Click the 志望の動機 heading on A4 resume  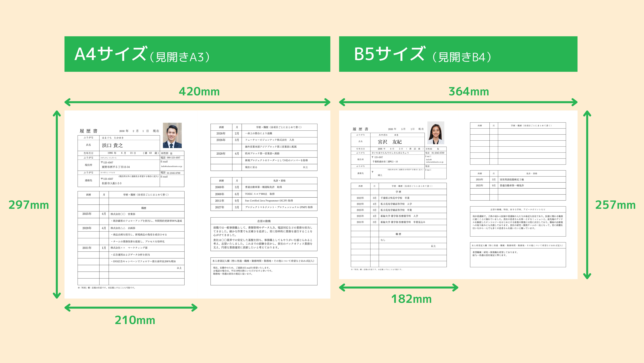tap(264, 221)
